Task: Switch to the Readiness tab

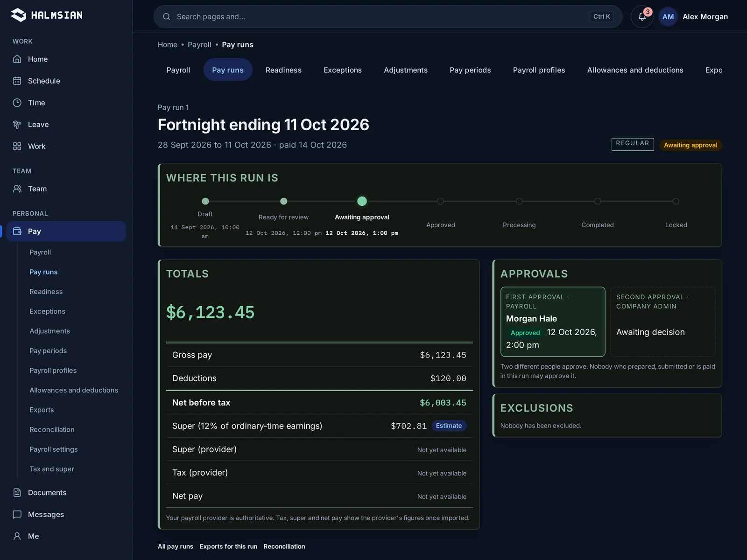Action: [x=283, y=70]
